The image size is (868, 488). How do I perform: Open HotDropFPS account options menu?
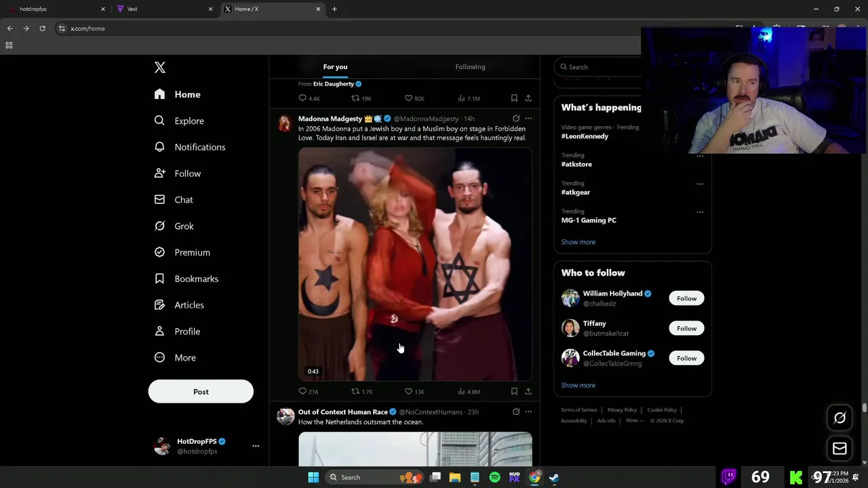(256, 446)
